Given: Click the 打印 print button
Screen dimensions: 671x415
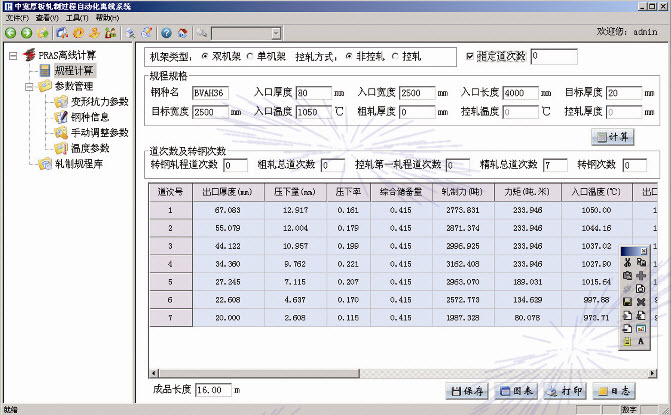Looking at the screenshot, I should click(563, 392).
